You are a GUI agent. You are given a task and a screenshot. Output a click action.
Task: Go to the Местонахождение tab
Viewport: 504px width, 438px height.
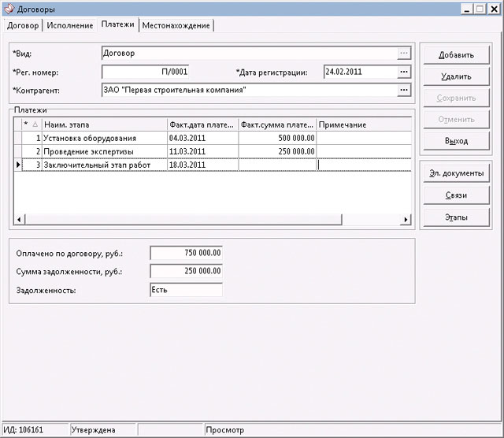(176, 25)
